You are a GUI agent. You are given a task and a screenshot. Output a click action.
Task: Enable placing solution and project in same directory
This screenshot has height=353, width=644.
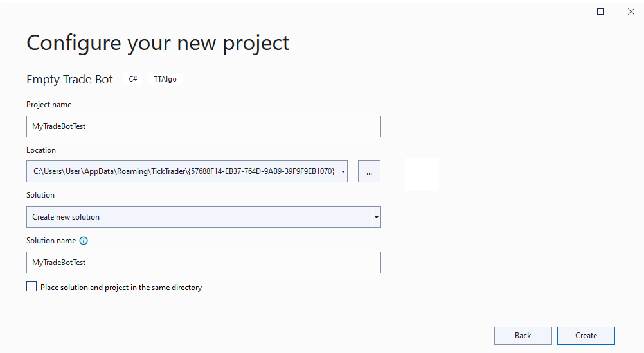[31, 287]
